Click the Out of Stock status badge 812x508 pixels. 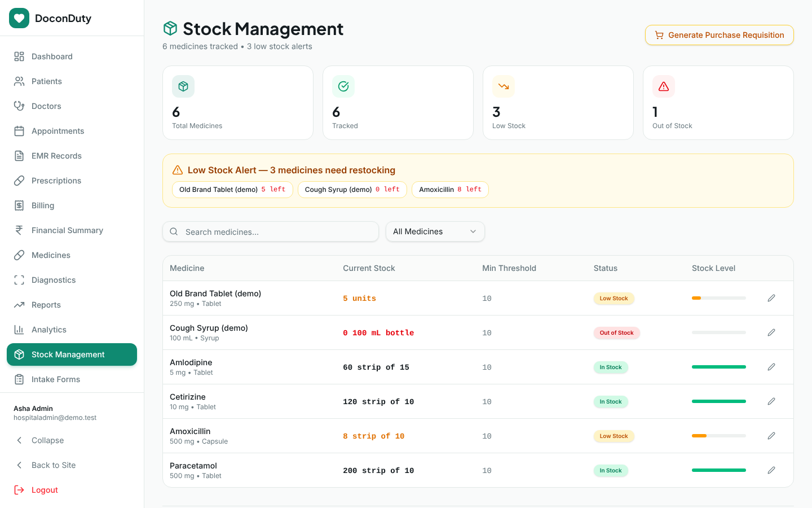(x=616, y=333)
